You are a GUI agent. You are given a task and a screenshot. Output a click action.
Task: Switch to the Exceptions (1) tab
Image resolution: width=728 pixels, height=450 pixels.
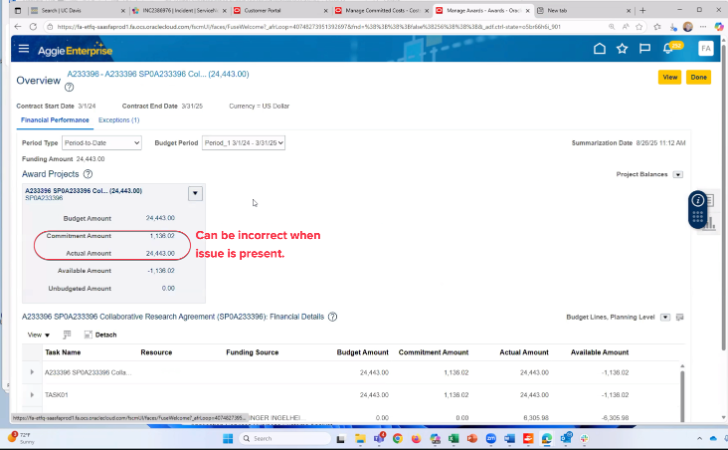[x=118, y=120]
